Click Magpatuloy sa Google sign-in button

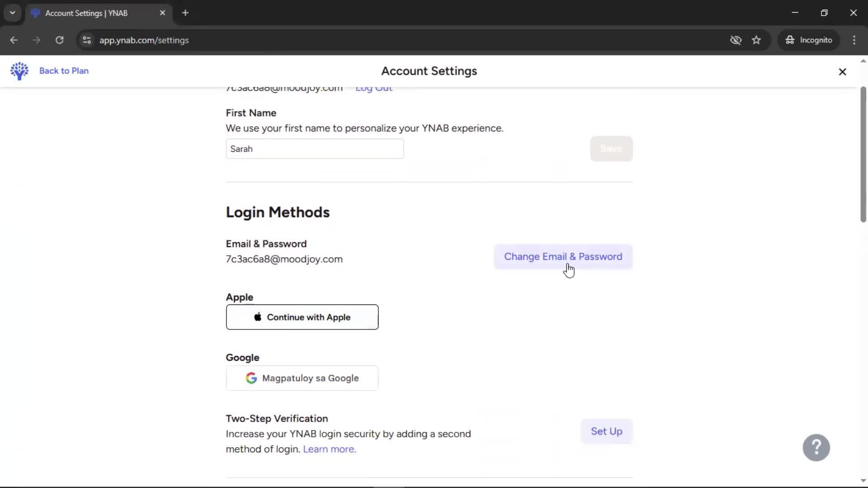tap(302, 378)
